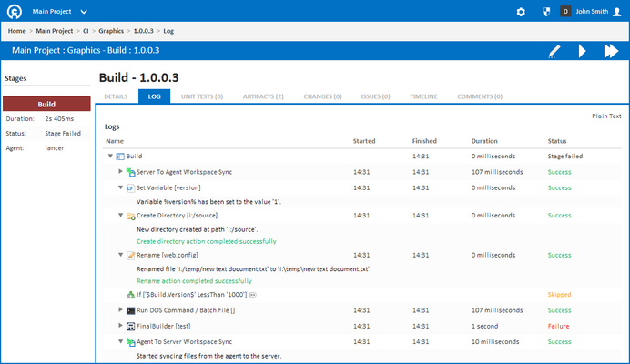
Task: Open settings via the gear icon
Action: tap(521, 12)
